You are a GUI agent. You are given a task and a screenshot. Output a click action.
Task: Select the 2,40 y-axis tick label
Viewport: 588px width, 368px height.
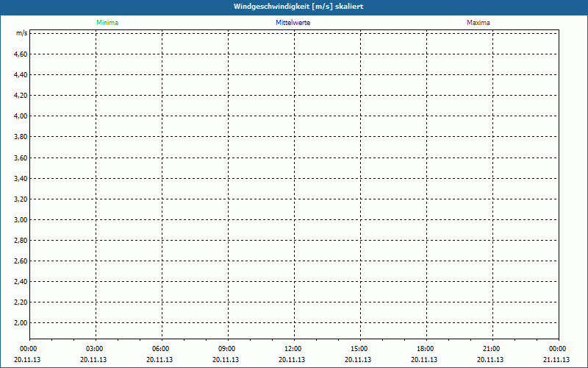[x=20, y=282]
